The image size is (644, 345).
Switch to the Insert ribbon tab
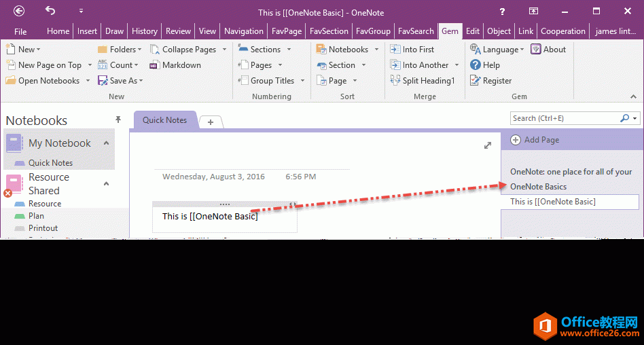[x=87, y=31]
